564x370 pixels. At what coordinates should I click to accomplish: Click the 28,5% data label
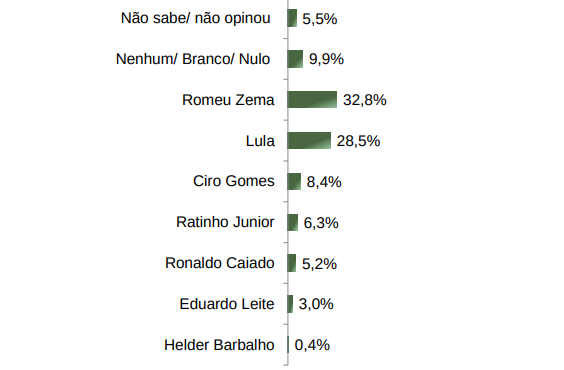click(358, 141)
